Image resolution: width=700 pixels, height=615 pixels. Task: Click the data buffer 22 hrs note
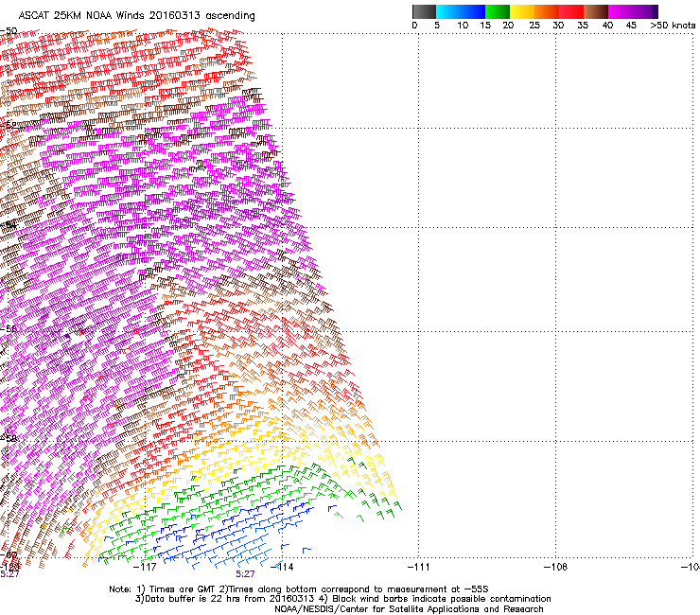coord(342,599)
